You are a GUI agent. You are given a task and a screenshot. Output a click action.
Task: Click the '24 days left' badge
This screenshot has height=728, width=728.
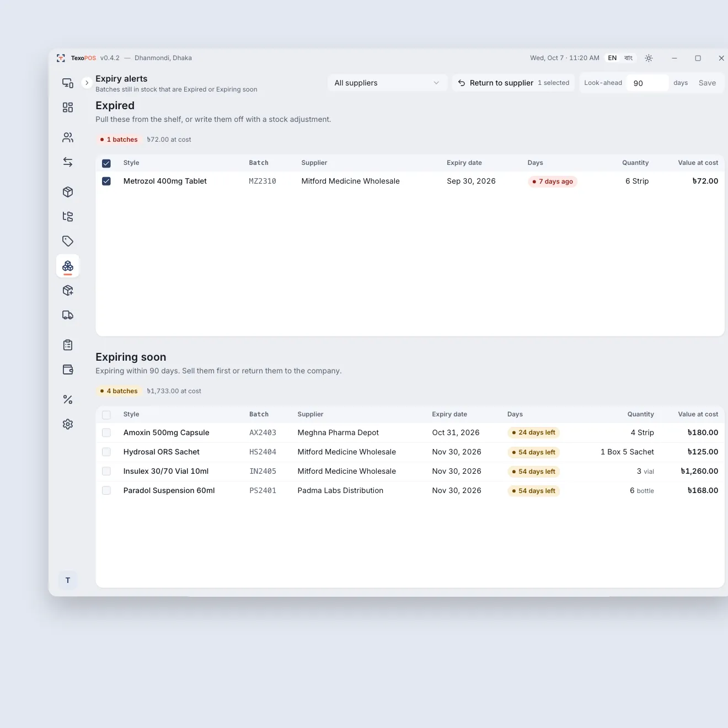[x=534, y=433]
